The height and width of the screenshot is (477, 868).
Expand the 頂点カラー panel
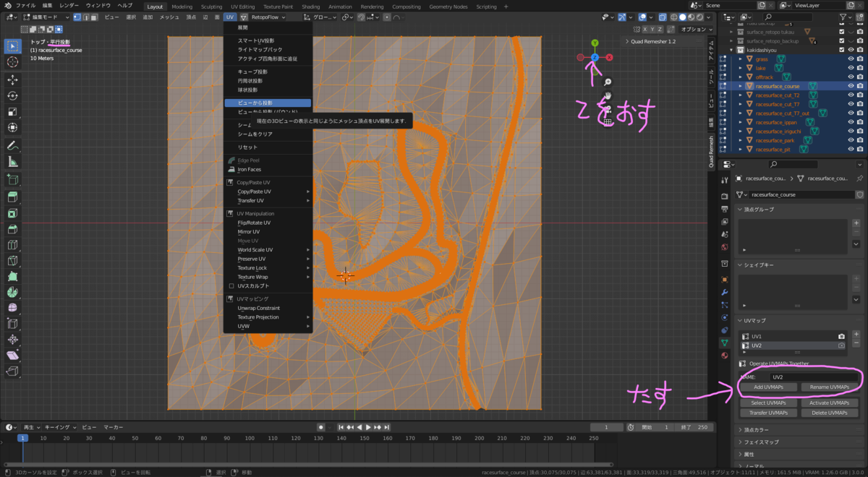(x=757, y=430)
